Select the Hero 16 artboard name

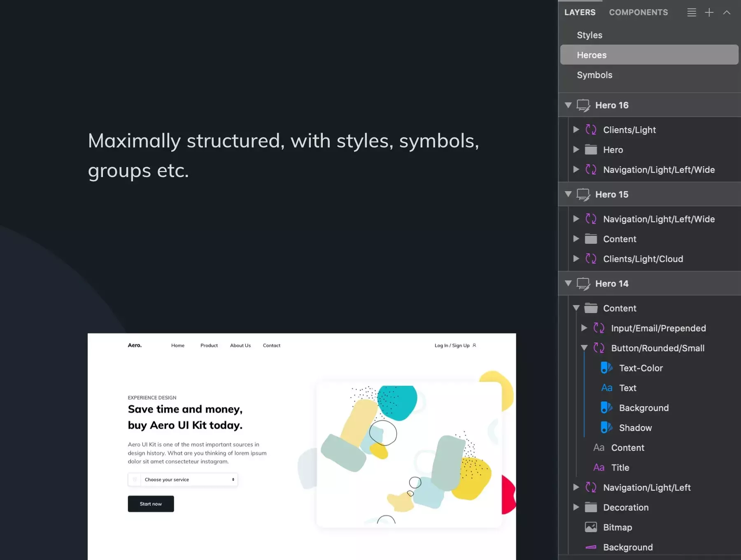612,105
